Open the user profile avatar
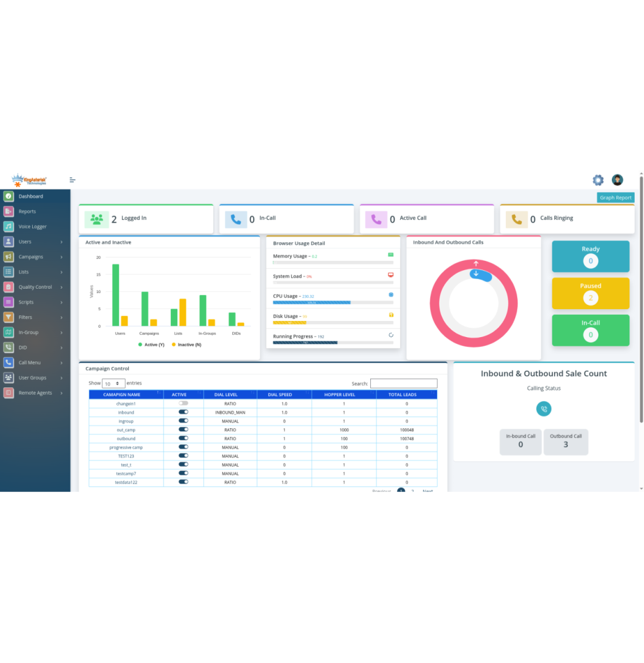Image resolution: width=644 pixels, height=663 pixels. pyautogui.click(x=617, y=180)
